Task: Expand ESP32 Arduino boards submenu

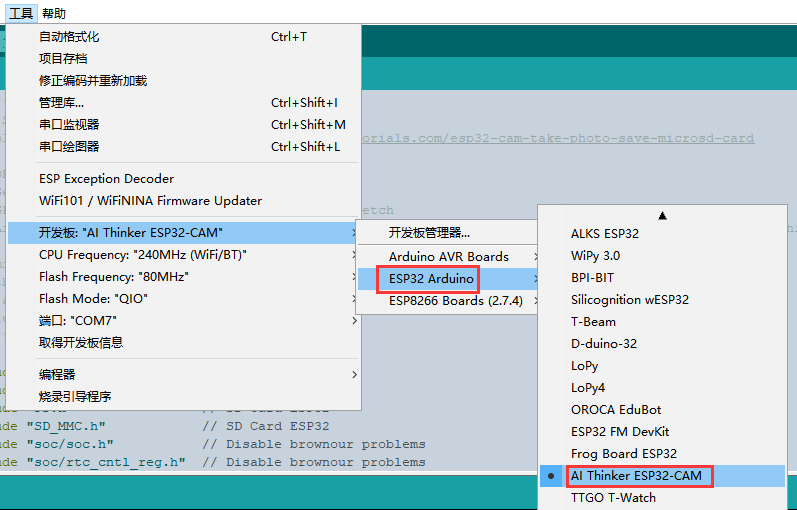Action: 447,279
